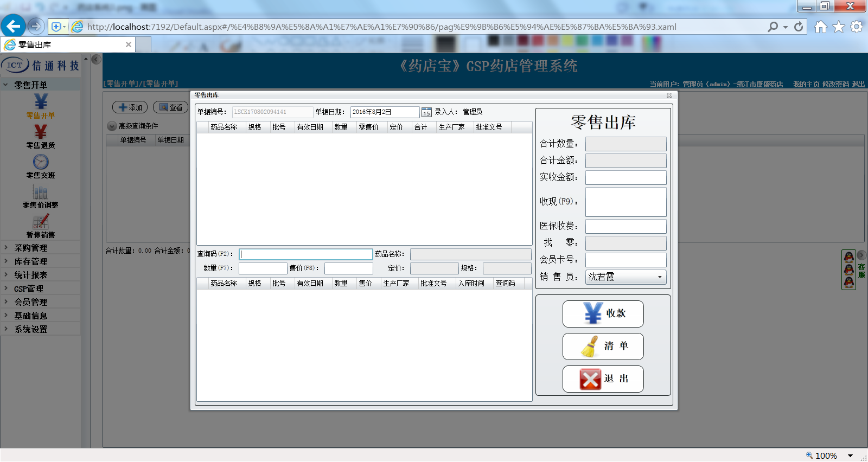Expand 高级查询条件 section
The width and height of the screenshot is (868, 462).
coord(112,126)
